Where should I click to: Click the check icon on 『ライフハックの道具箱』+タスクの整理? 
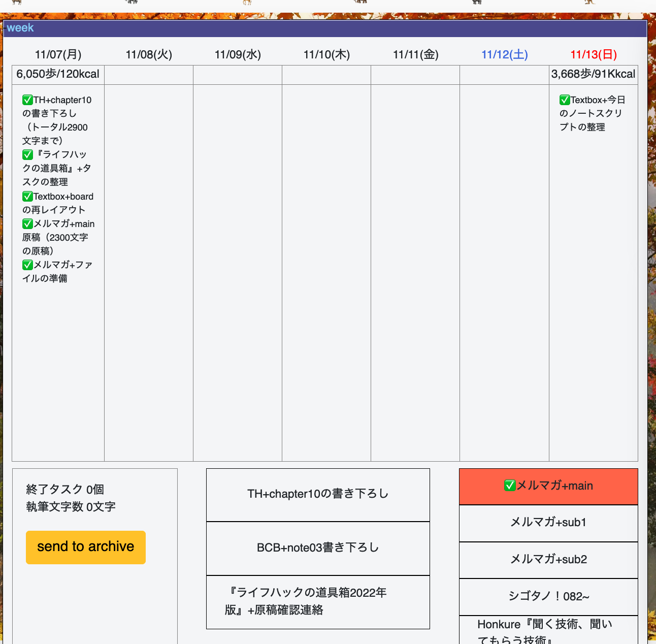point(27,154)
